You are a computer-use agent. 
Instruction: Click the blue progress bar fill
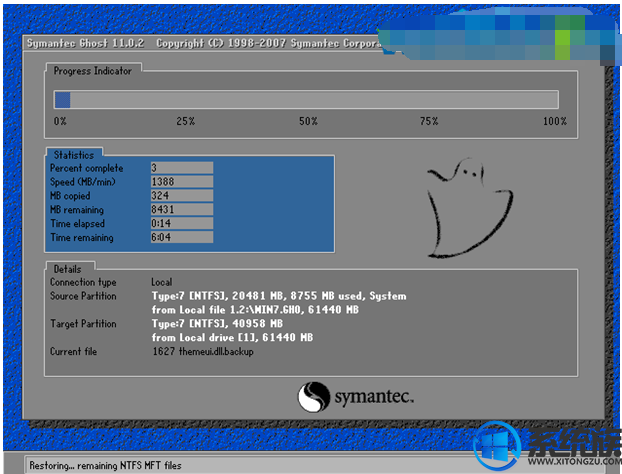click(62, 100)
